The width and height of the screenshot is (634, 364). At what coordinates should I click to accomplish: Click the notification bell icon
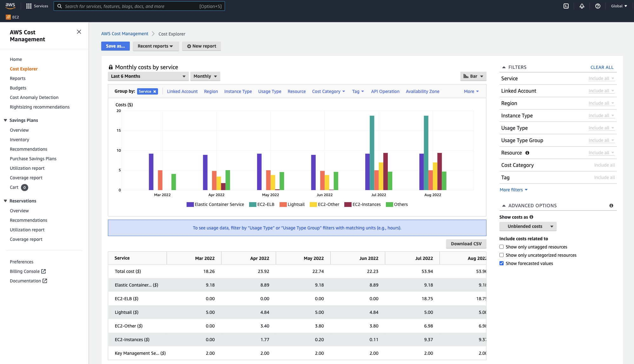582,6
